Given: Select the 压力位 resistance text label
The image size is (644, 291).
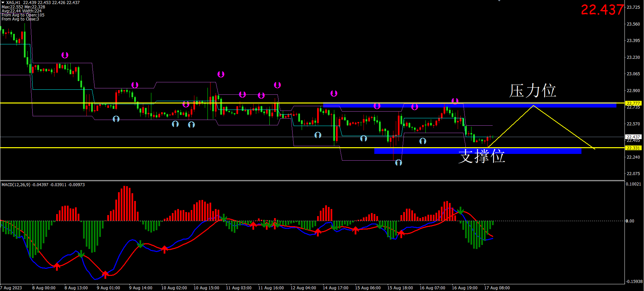Looking at the screenshot, I should coord(533,91).
